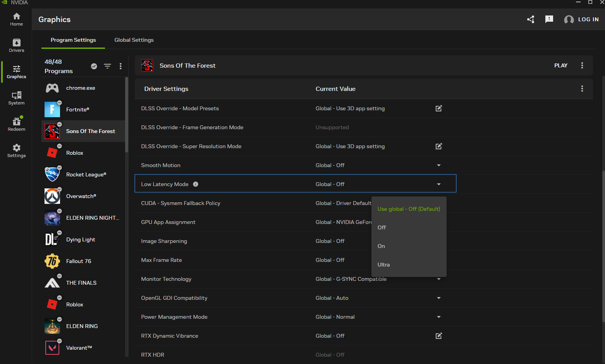The width and height of the screenshot is (605, 364).
Task: Open programs list more options menu
Action: pyautogui.click(x=120, y=66)
